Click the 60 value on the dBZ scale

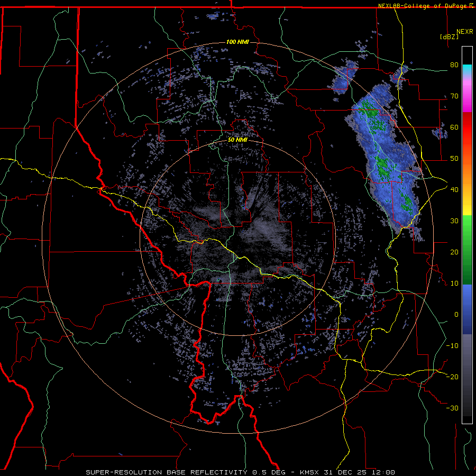[x=454, y=127]
